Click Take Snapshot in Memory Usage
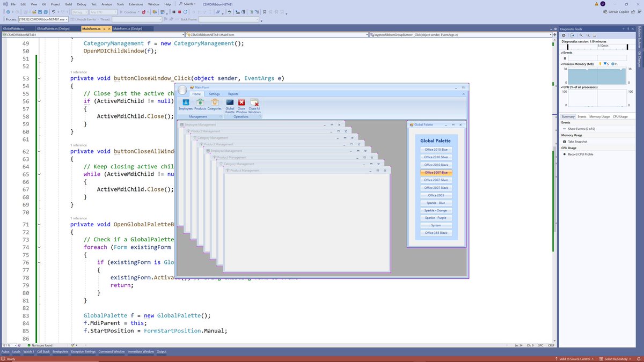This screenshot has width=644, height=362. click(x=577, y=142)
